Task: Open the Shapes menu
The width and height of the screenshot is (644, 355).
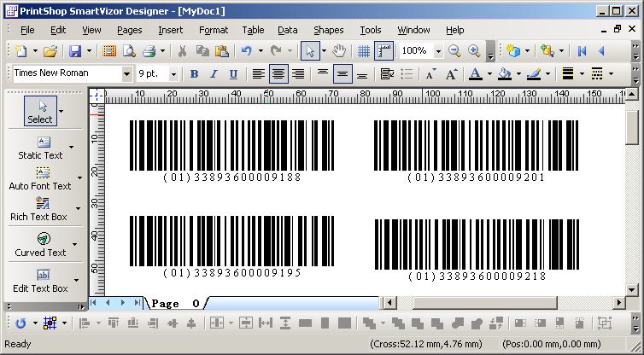Action: (329, 30)
